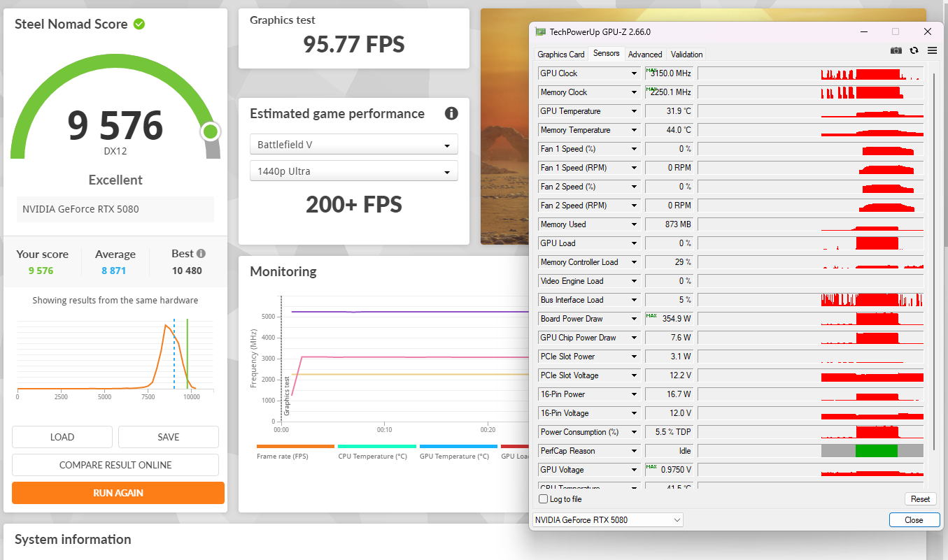
Task: Open the Memory Temperature sensor dropdown
Action: click(x=635, y=130)
